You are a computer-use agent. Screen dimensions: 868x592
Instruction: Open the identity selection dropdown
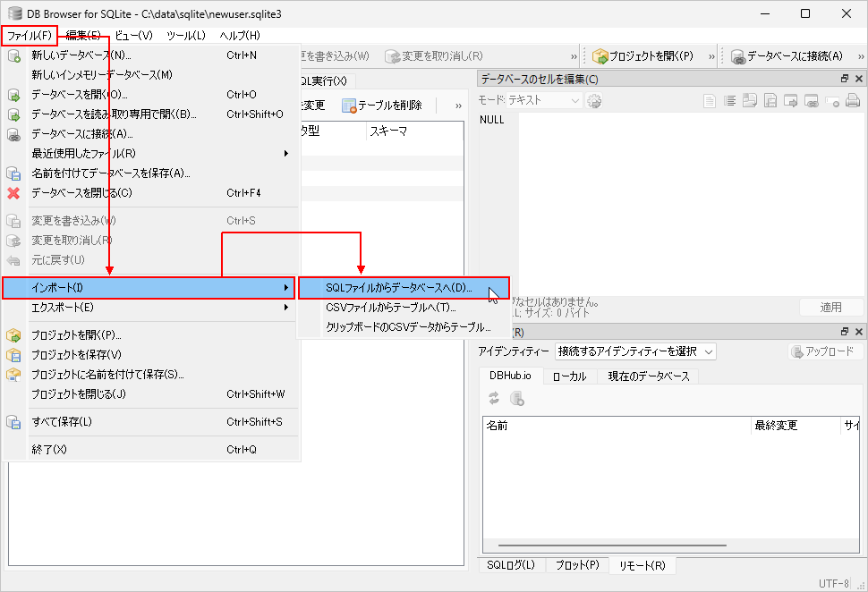click(635, 351)
